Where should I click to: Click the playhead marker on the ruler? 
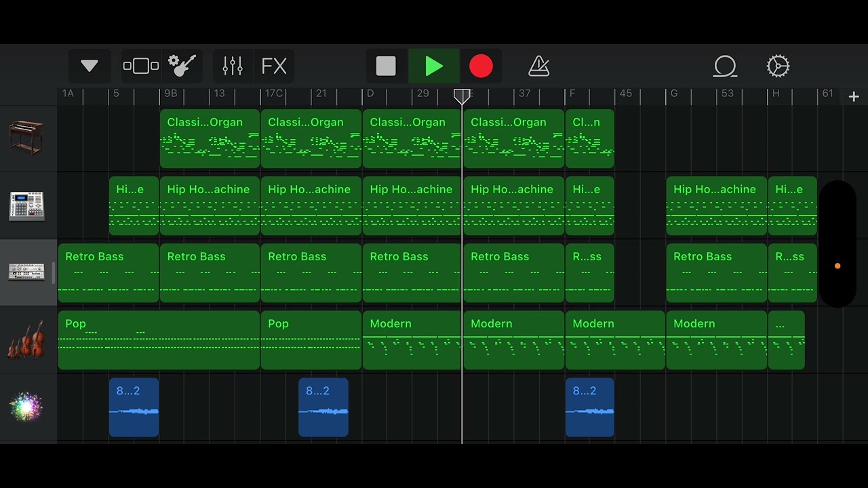tap(462, 96)
